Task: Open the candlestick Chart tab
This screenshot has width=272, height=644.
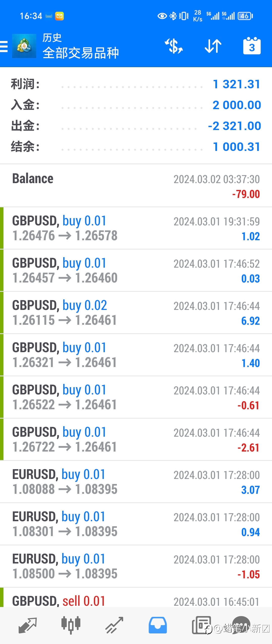Action: point(71,625)
